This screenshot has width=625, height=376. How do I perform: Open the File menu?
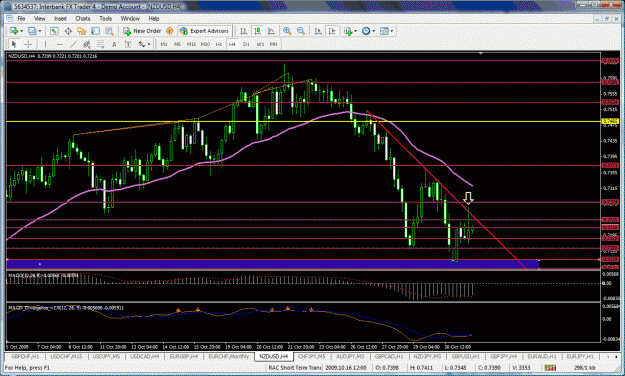[x=21, y=18]
